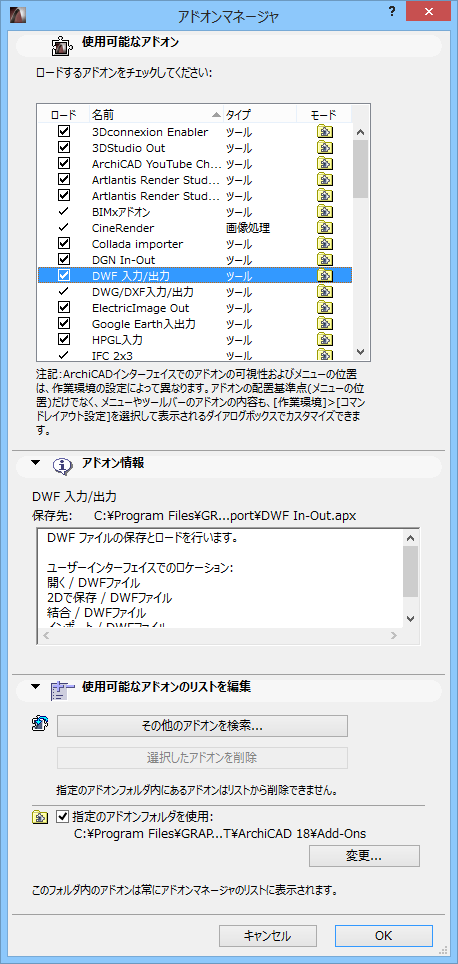Select the HPGL入力 row name
The height and width of the screenshot is (964, 458).
[x=117, y=339]
